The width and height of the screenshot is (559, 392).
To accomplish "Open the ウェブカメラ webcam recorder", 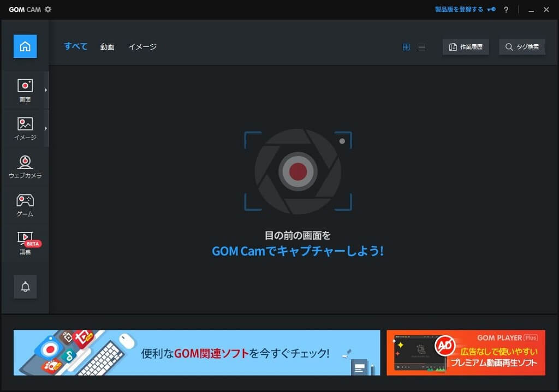I will tap(25, 167).
